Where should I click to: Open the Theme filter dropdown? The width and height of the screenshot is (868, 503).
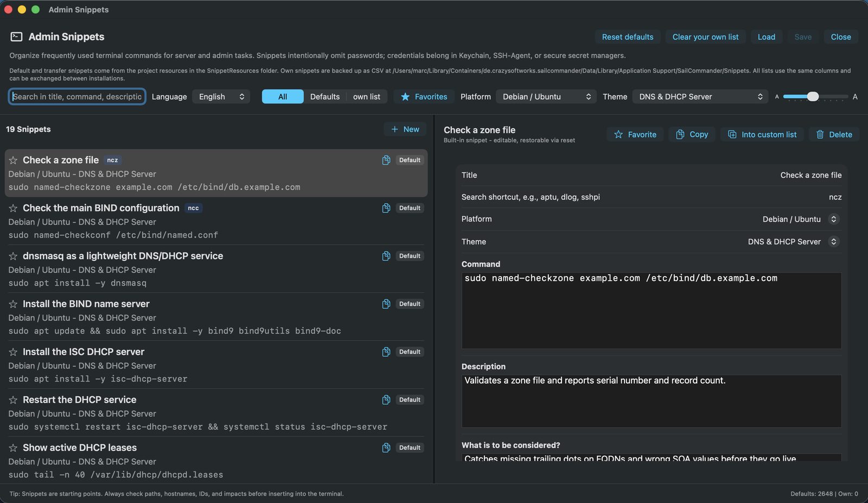click(x=700, y=96)
